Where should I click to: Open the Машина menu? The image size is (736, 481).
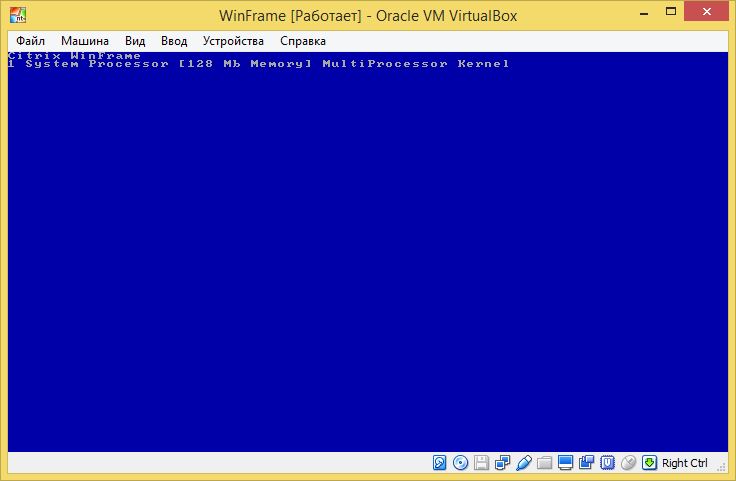click(85, 41)
